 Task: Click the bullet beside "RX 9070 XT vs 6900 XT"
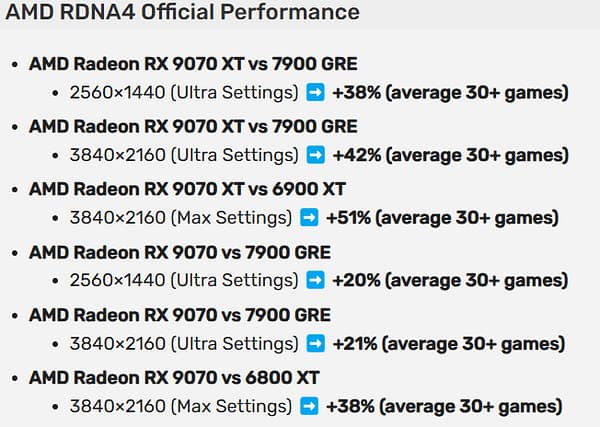pyautogui.click(x=13, y=190)
